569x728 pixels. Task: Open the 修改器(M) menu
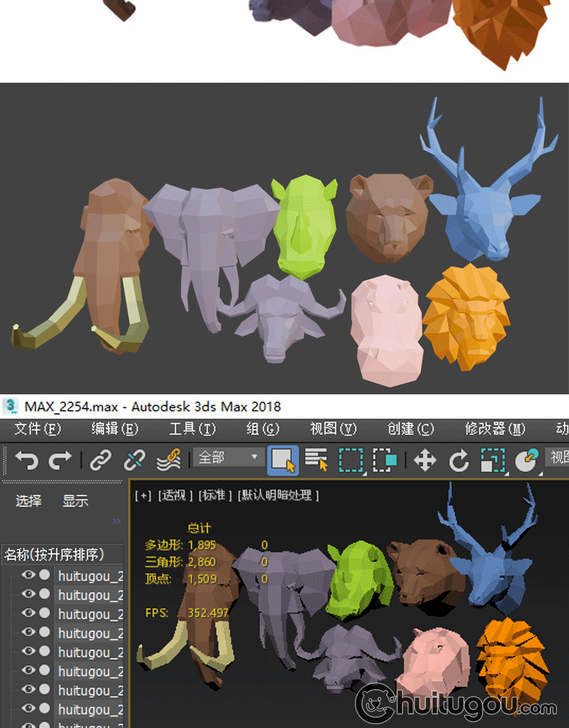(x=495, y=429)
